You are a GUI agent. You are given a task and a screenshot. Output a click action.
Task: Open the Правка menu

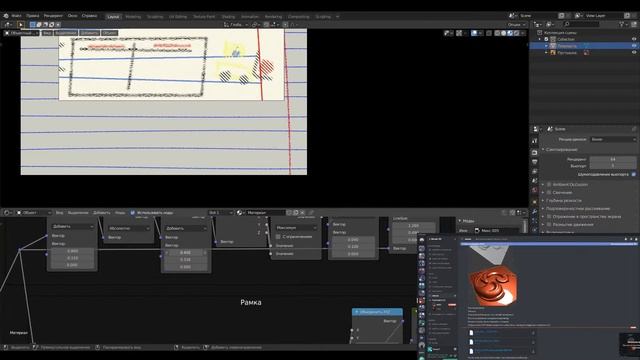(x=33, y=16)
